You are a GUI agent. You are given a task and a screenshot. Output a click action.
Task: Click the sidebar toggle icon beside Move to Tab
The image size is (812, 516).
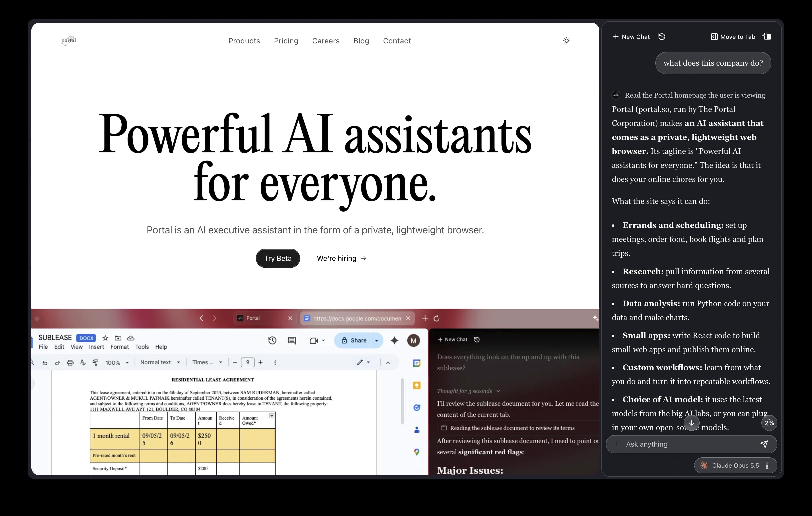tap(767, 37)
